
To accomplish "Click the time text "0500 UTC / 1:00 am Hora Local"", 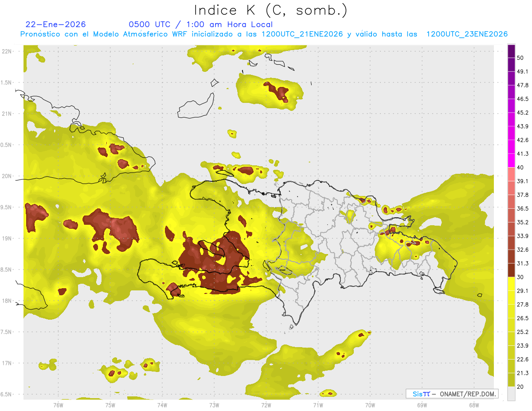I will (x=201, y=24).
